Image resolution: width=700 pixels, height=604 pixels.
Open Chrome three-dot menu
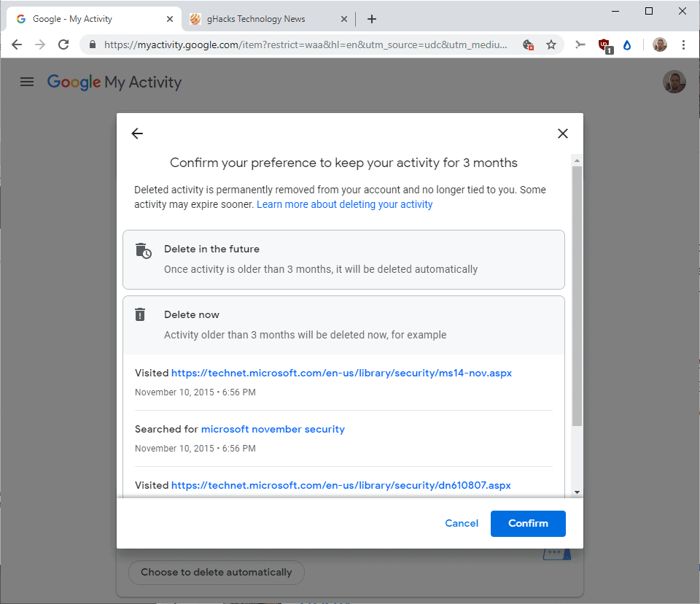[x=683, y=44]
